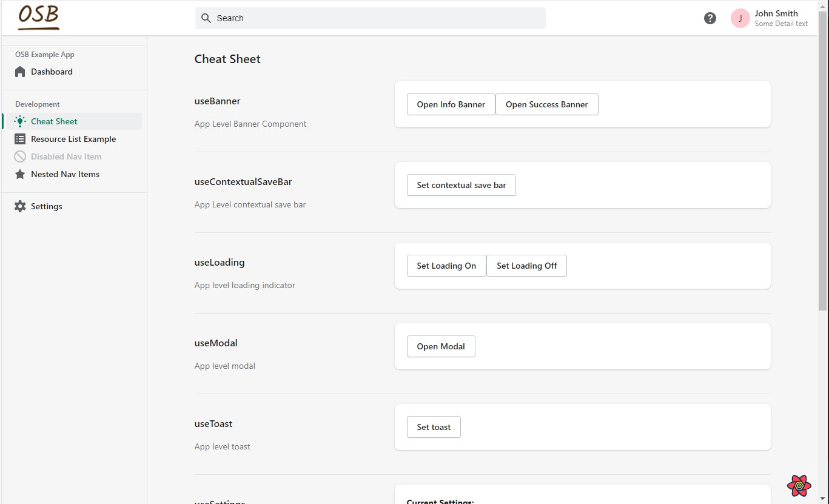This screenshot has height=504, width=829.
Task: Click 'Development' section label
Action: [38, 104]
